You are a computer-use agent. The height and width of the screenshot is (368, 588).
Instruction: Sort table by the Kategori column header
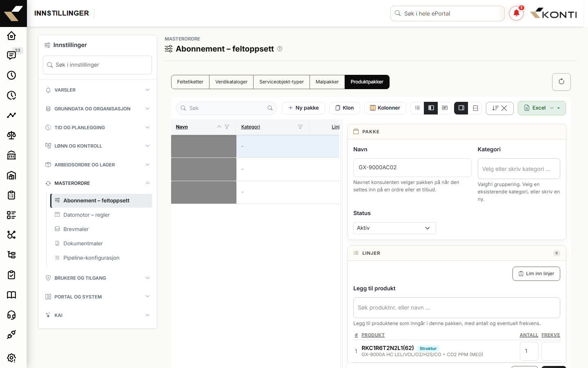[x=251, y=127]
